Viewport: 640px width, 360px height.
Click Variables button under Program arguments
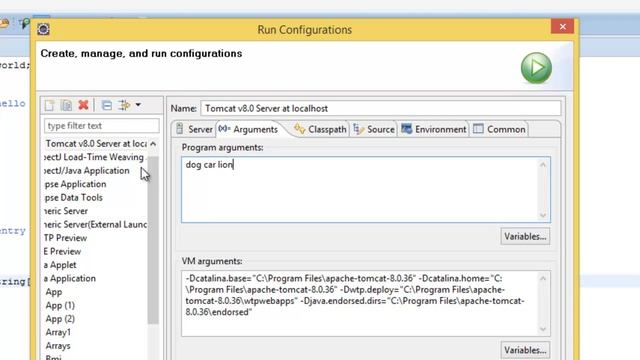point(525,237)
